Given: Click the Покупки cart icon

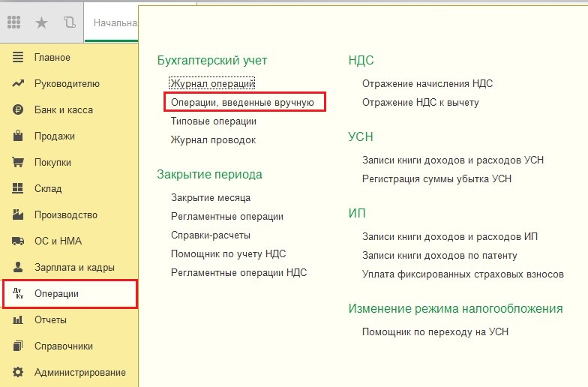Looking at the screenshot, I should (x=18, y=162).
